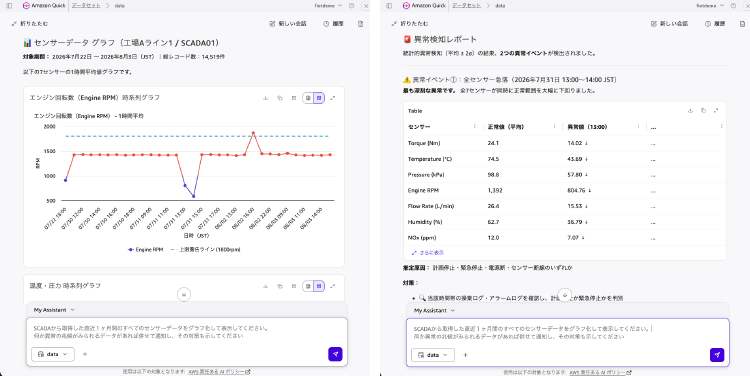The height and width of the screenshot is (376, 750).
Task: Expand the anomaly Table to fullscreen
Action: click(x=716, y=111)
